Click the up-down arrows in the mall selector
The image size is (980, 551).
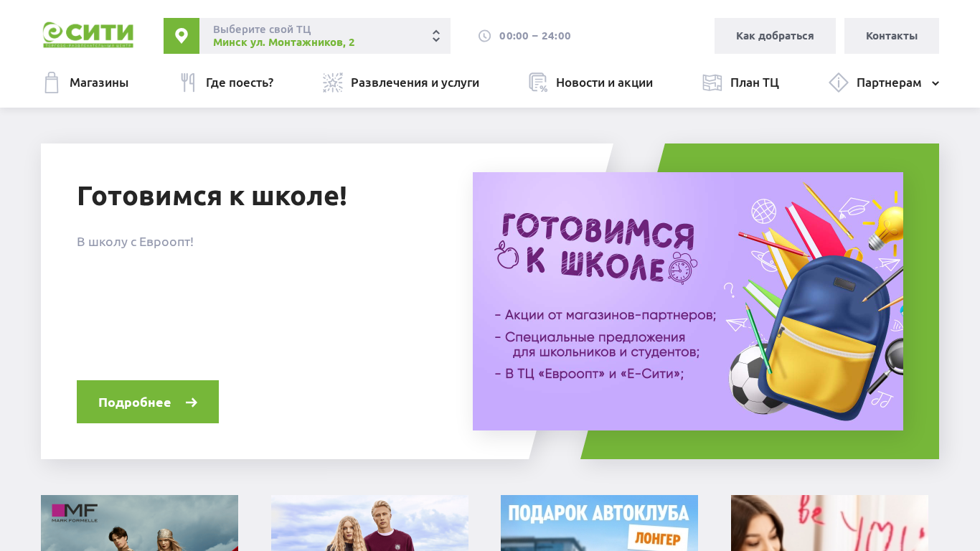coord(435,36)
